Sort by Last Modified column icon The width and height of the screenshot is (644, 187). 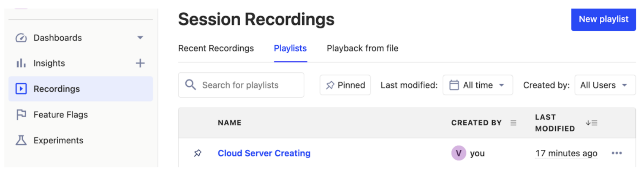pyautogui.click(x=591, y=123)
